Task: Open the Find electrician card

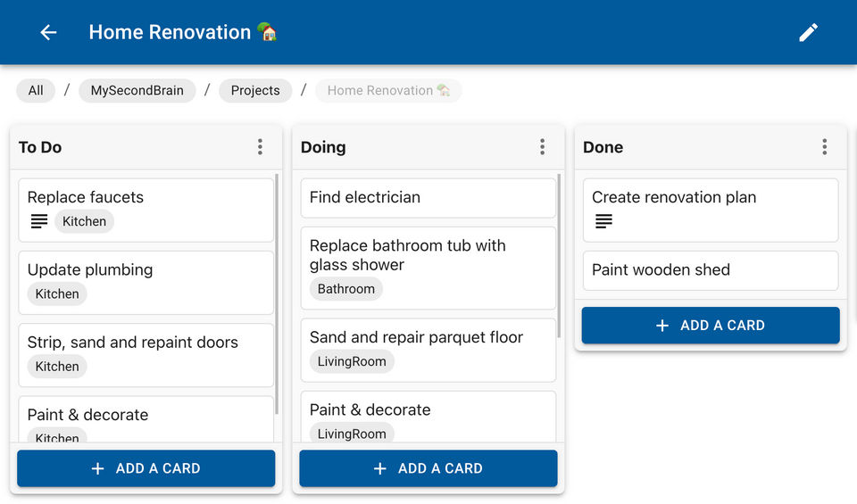Action: (x=428, y=198)
